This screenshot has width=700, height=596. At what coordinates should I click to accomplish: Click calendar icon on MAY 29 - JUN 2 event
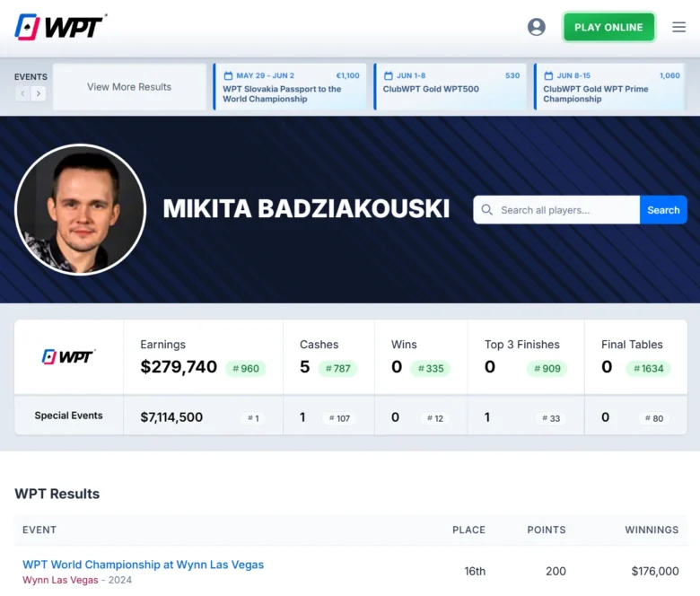228,75
